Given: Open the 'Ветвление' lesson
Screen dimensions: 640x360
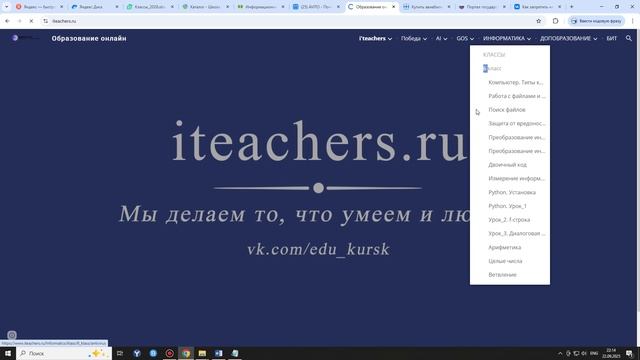Looking at the screenshot, I should tap(502, 275).
